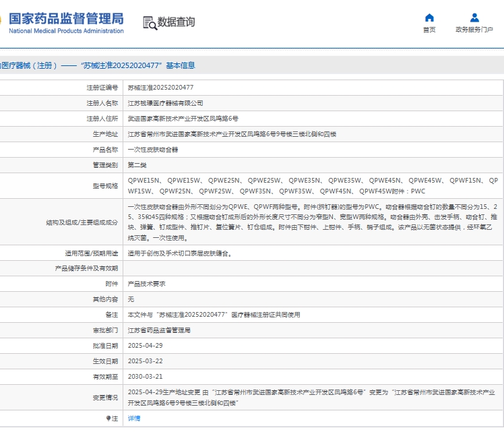Image resolution: width=504 pixels, height=432 pixels.
Task: Click change record text 2025-04-29生产地址变更
Action: [x=311, y=398]
